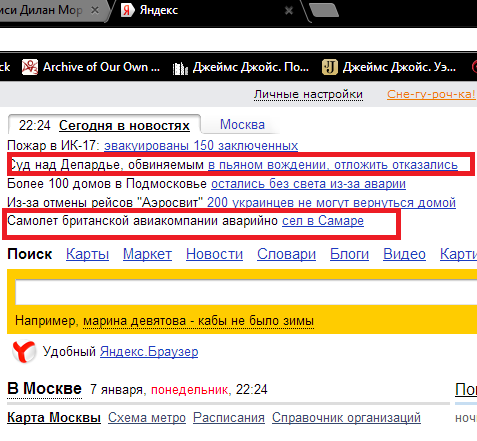This screenshot has height=441, width=477.
Task: Use example query марина девятова
Action: click(198, 321)
